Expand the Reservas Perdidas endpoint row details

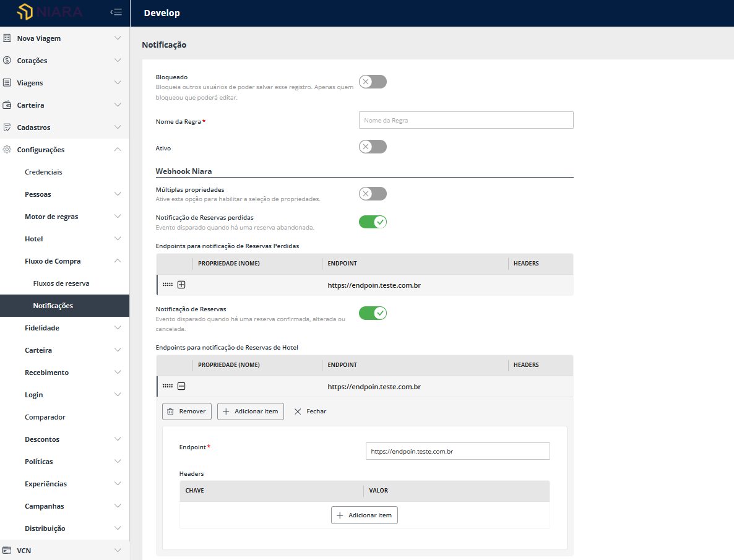coord(181,284)
